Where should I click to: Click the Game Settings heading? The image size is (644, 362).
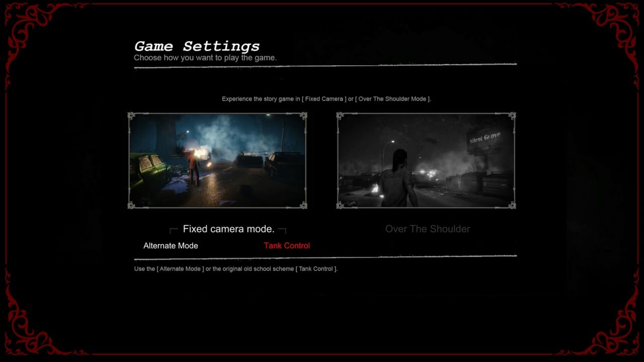pos(197,46)
